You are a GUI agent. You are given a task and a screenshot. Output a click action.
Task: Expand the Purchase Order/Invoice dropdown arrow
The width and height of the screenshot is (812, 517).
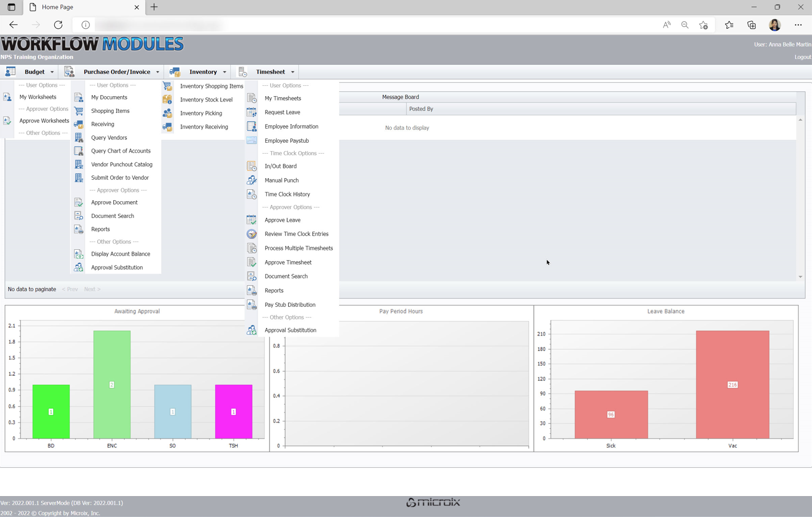157,72
